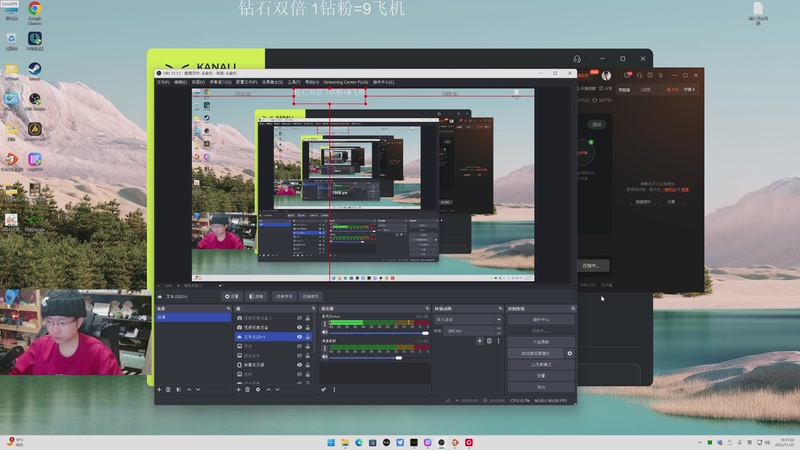Open Recycle Bin on desktop

pyautogui.click(x=11, y=41)
